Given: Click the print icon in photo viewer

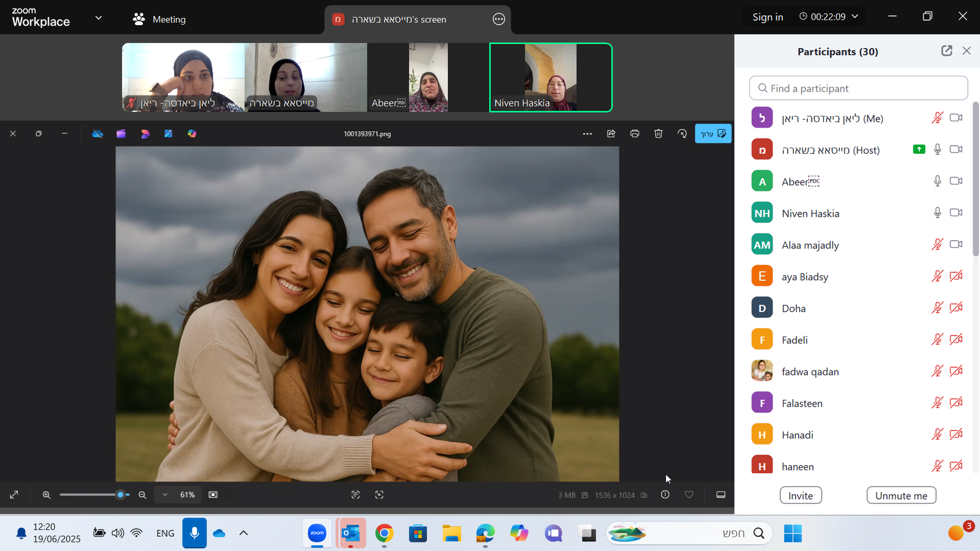Looking at the screenshot, I should tap(635, 133).
